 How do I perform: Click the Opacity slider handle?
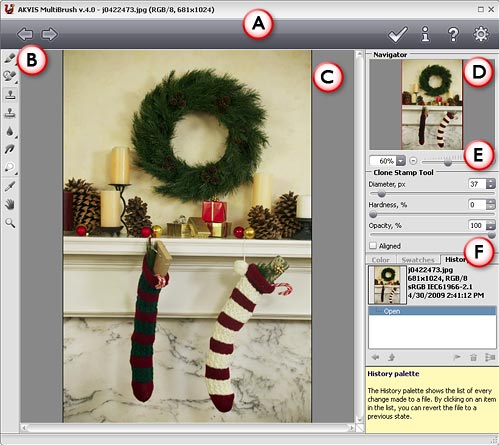[491, 235]
